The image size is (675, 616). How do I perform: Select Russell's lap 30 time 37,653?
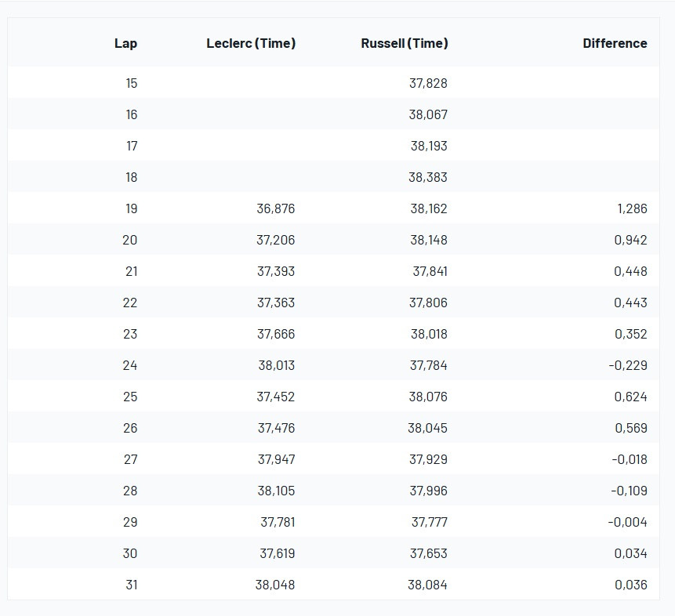point(428,553)
